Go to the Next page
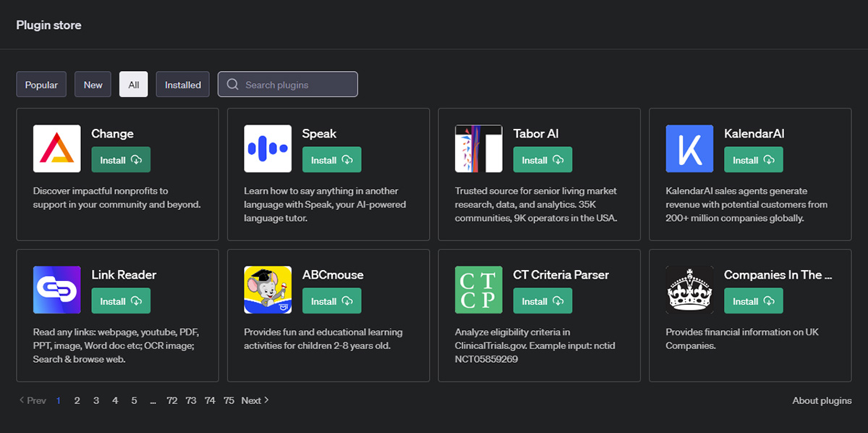The width and height of the screenshot is (868, 433). tap(255, 400)
